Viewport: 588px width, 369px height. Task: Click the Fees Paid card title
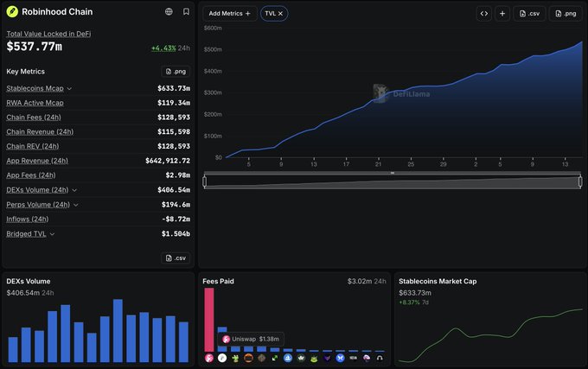coord(218,282)
